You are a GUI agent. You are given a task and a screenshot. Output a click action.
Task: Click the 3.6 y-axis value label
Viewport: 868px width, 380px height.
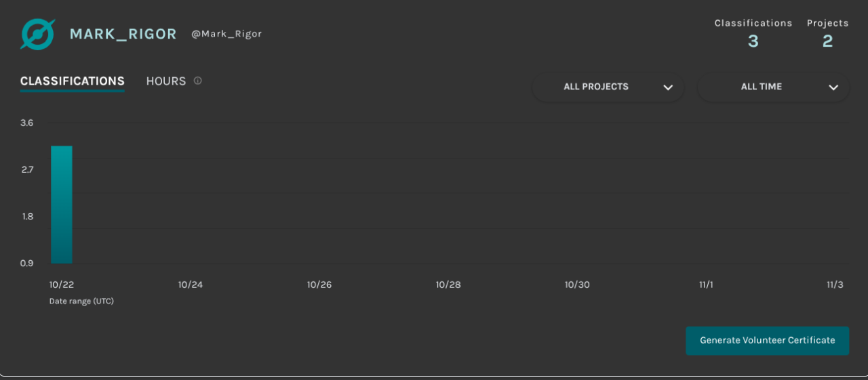27,123
